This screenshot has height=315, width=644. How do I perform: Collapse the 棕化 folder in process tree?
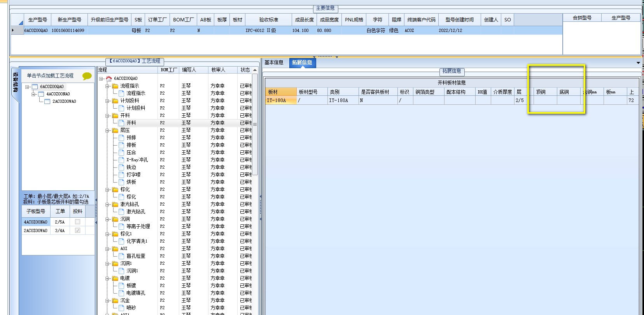pos(107,190)
